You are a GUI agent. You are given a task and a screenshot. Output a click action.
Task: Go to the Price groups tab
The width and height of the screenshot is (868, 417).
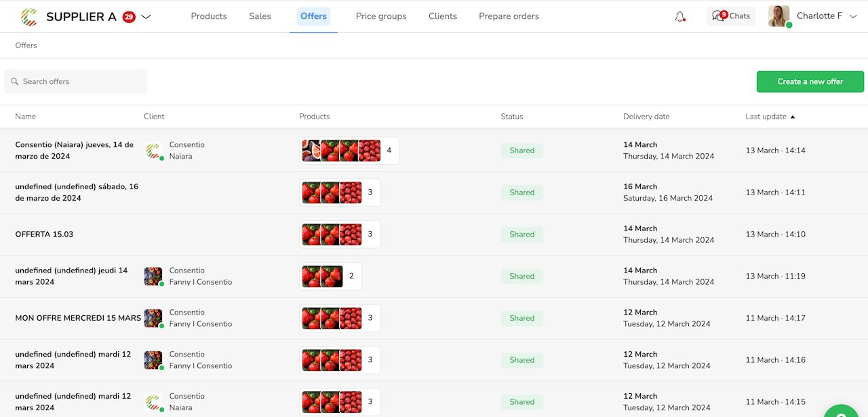[381, 16]
